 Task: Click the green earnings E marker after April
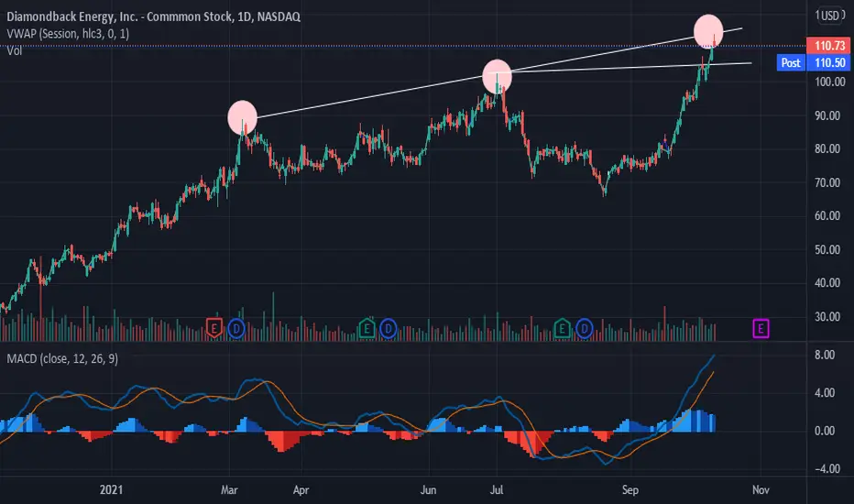[367, 329]
